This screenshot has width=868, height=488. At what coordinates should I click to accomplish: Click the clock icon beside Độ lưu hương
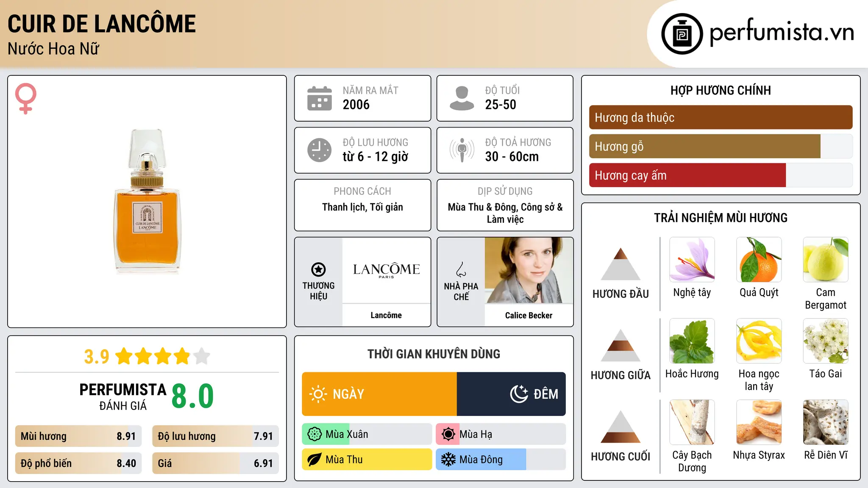[x=320, y=150]
